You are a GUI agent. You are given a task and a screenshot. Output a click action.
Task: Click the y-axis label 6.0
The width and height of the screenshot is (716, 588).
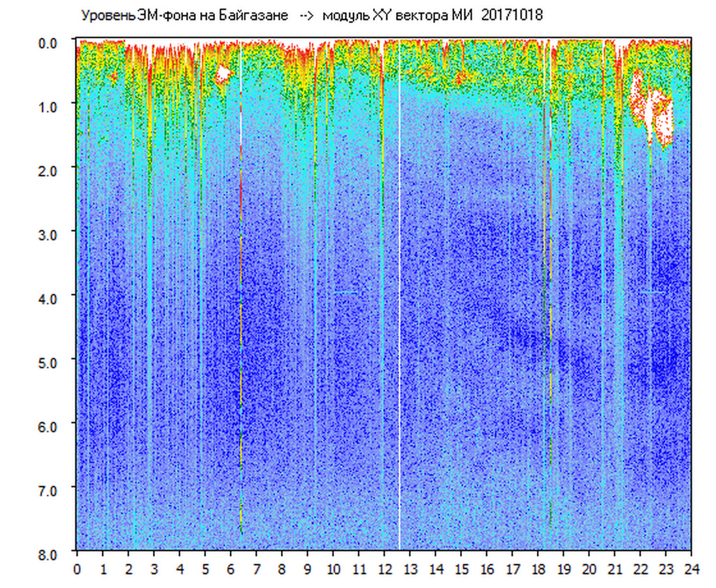click(x=50, y=426)
